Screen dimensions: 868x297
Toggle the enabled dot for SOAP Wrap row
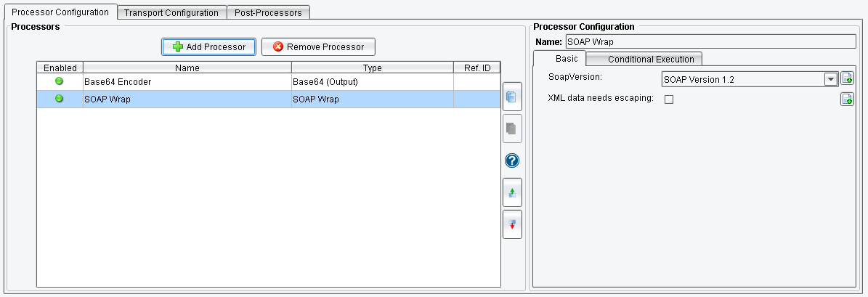coord(60,99)
